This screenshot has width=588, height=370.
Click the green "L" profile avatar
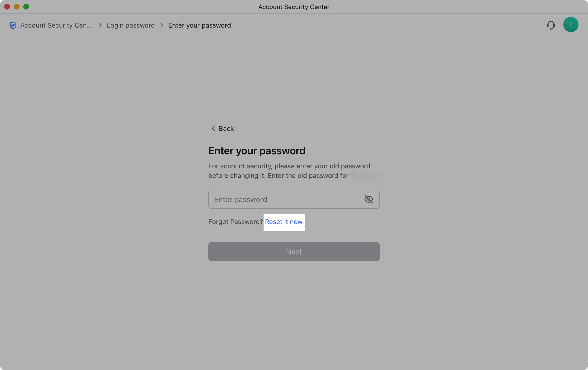pyautogui.click(x=571, y=24)
